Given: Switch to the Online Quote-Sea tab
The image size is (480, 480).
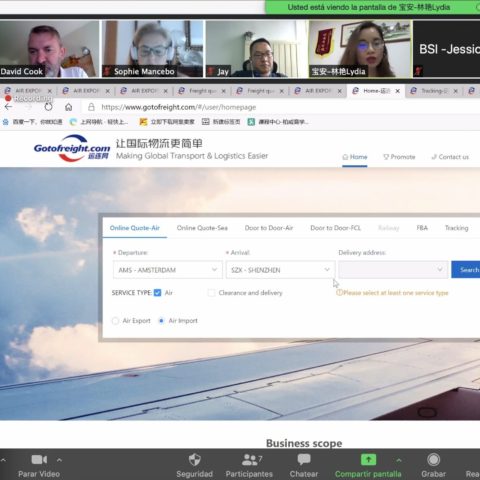Looking at the screenshot, I should tap(202, 228).
